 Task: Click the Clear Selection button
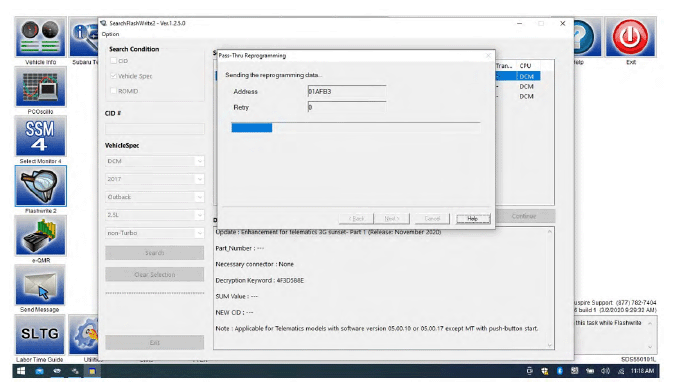pyautogui.click(x=155, y=274)
